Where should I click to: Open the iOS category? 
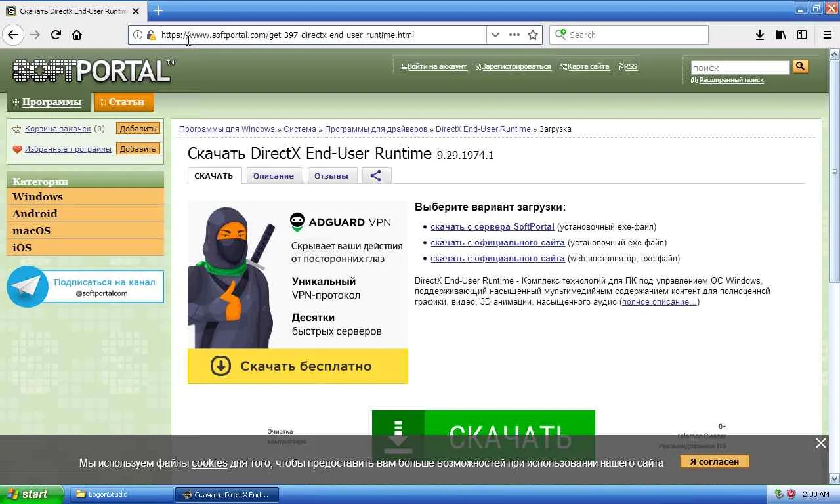(x=85, y=247)
